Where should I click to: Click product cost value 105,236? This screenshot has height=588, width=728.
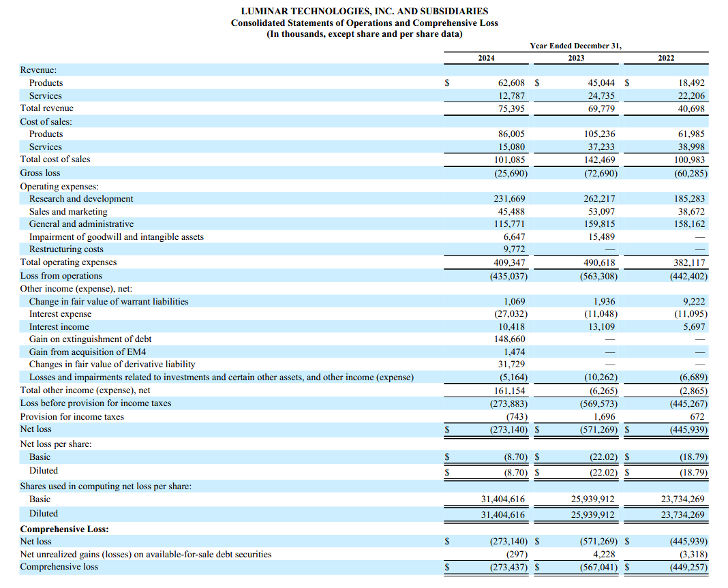tap(600, 134)
